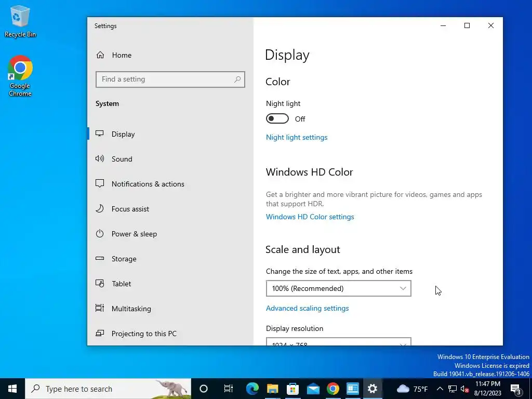Click the Settings gear on taskbar
Viewport: 532px width, 399px height.
pos(373,389)
